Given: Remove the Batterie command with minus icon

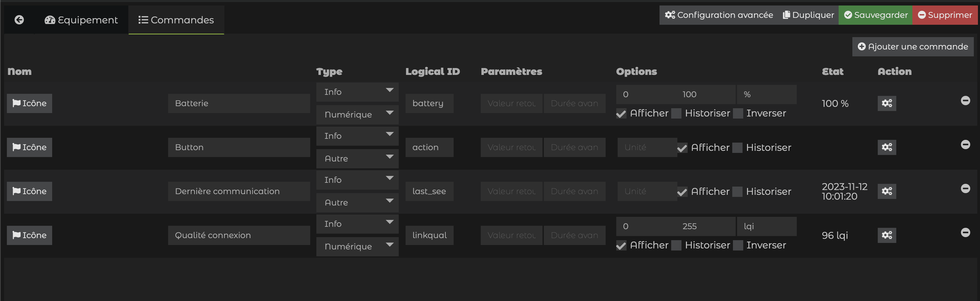Looking at the screenshot, I should pos(965,101).
